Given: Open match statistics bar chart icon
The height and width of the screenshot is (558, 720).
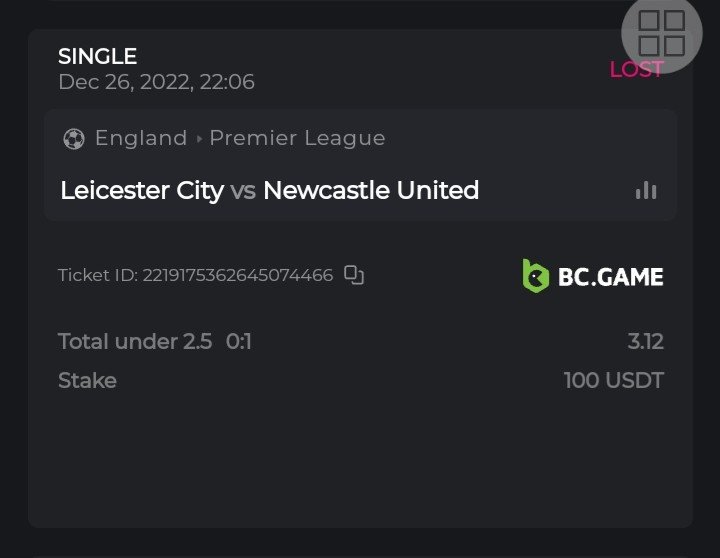Looking at the screenshot, I should click(646, 190).
